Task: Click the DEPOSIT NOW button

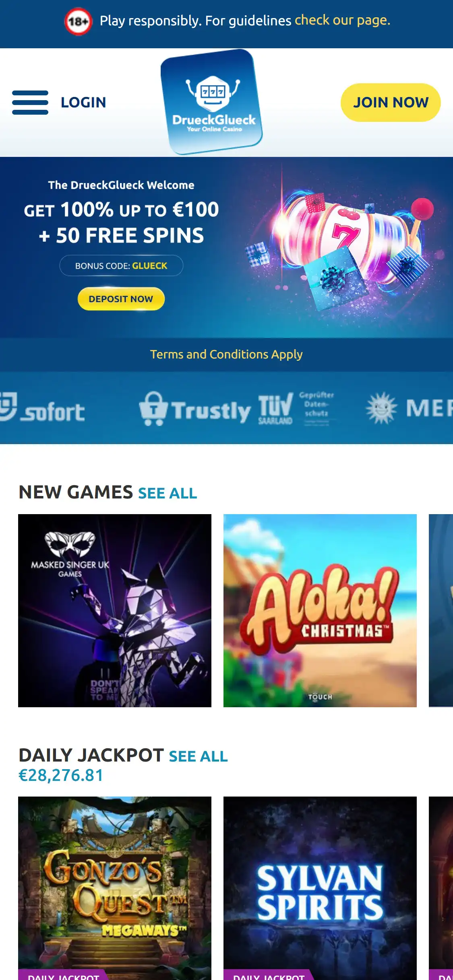Action: click(121, 299)
